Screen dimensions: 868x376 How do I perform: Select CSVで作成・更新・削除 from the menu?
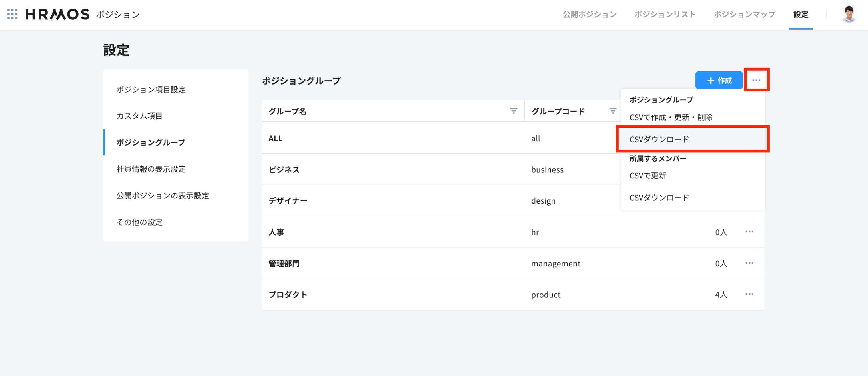click(671, 117)
